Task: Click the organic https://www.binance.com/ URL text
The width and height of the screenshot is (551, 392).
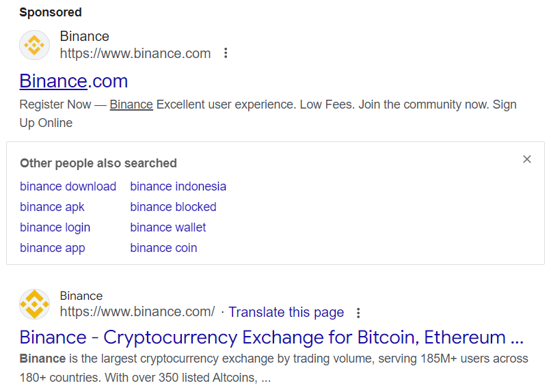Action: click(x=137, y=311)
